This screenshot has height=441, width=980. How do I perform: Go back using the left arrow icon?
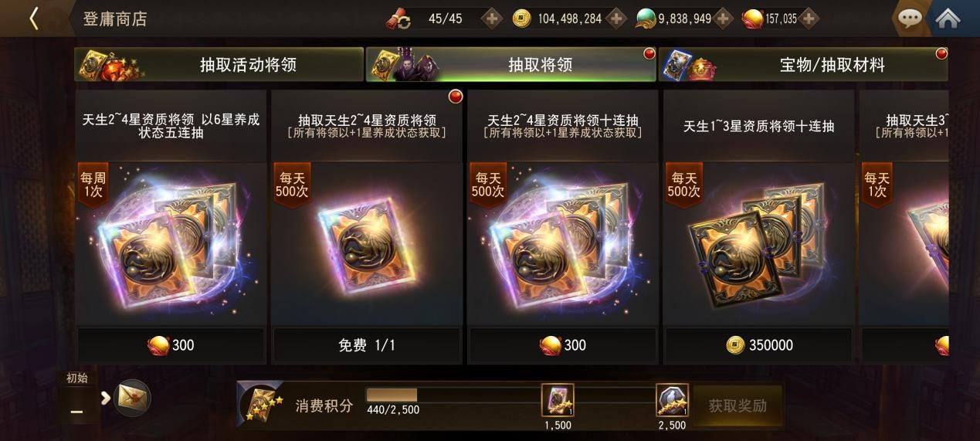point(33,19)
